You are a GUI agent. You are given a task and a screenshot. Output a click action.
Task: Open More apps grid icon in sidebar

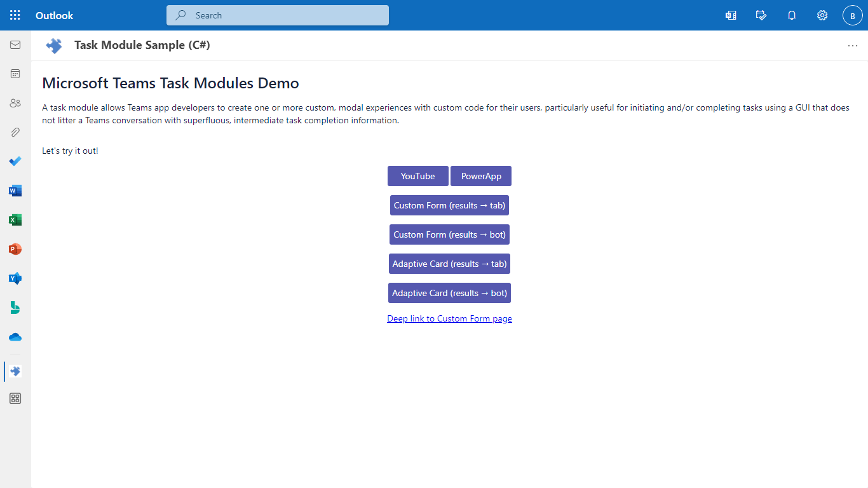15,398
